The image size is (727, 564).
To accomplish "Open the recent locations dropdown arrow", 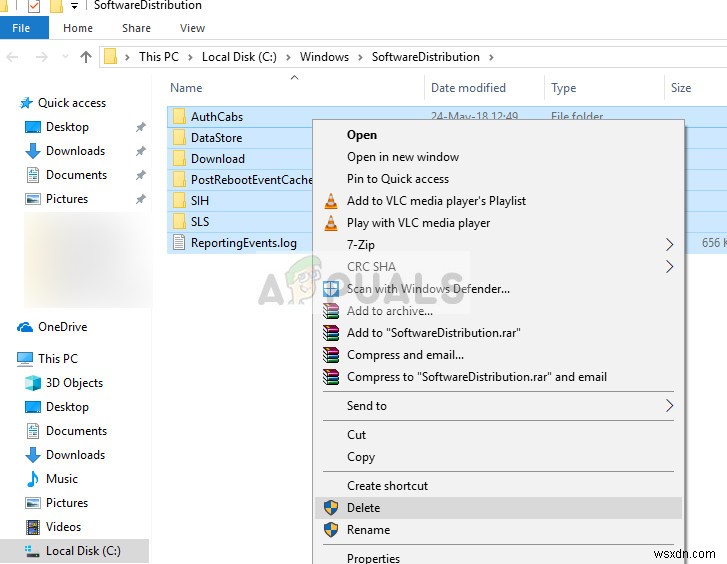I will [65, 57].
